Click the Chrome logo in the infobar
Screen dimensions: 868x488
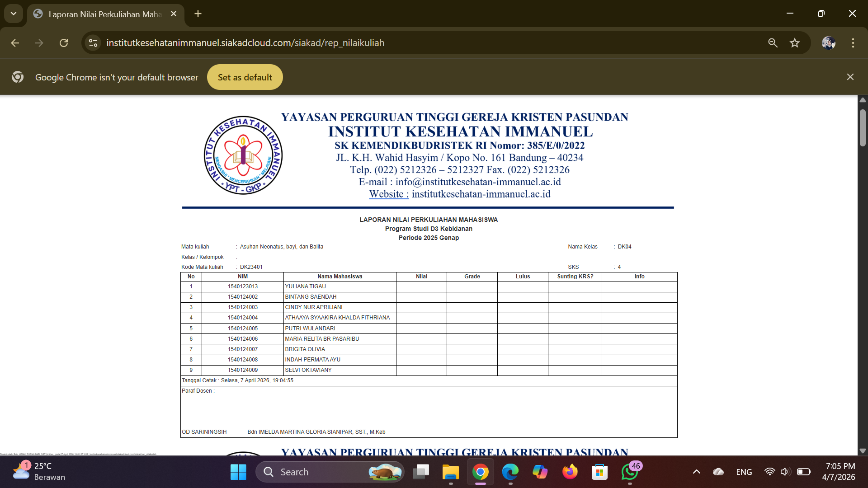point(18,77)
